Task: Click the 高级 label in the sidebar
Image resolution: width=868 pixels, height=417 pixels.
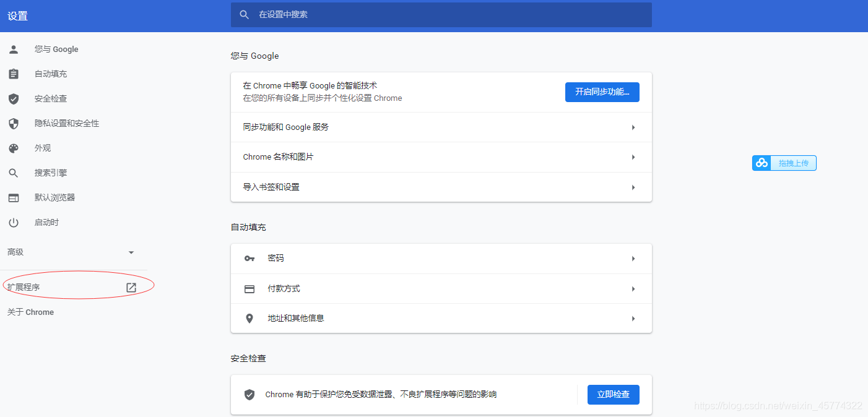Action: pyautogui.click(x=15, y=252)
